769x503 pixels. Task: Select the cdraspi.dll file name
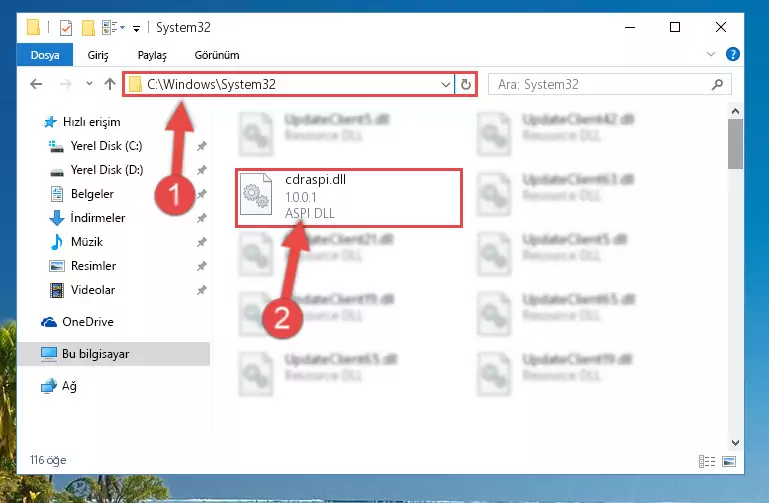315,179
